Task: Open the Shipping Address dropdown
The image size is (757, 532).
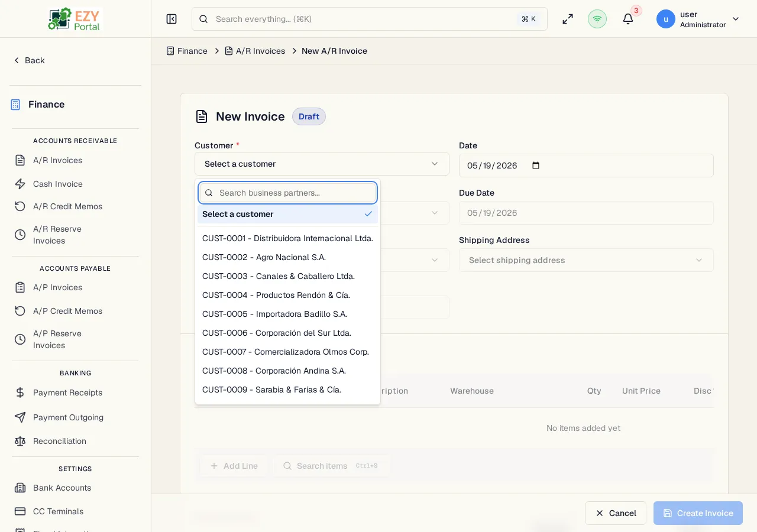Action: [x=586, y=260]
